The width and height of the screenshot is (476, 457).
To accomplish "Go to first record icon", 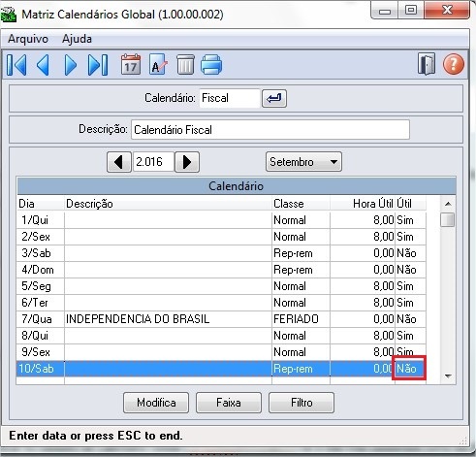I will coord(16,65).
